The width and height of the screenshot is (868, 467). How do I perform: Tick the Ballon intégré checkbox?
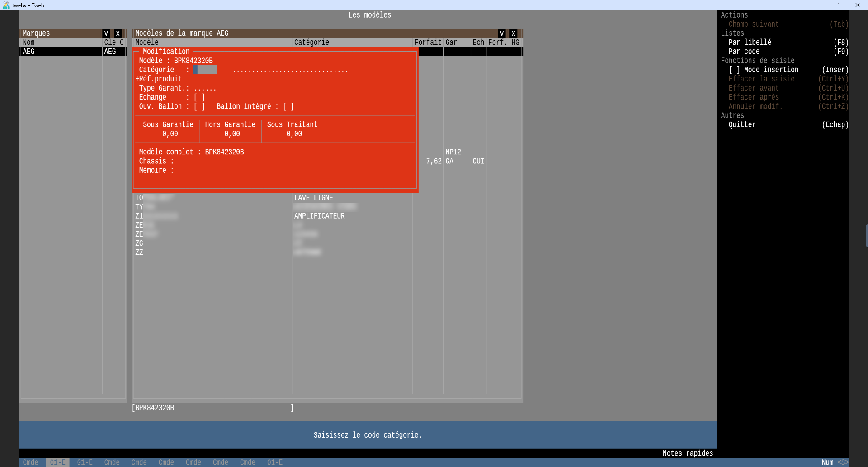click(288, 106)
